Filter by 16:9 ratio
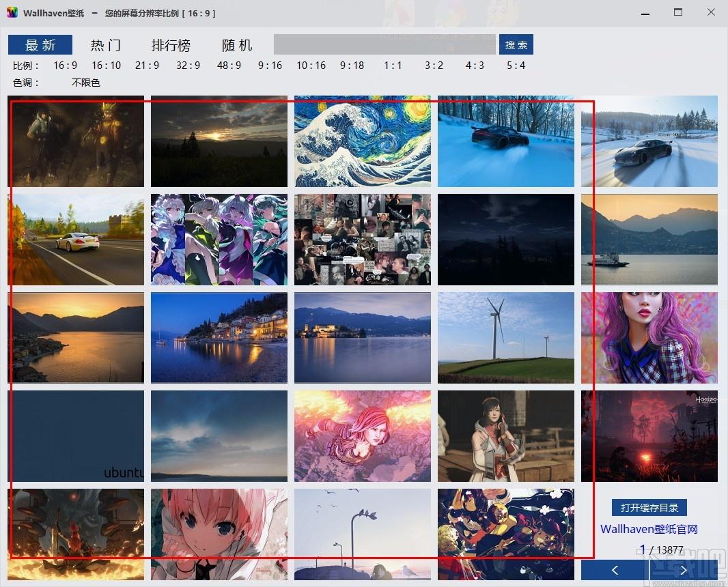728x587 pixels. [65, 66]
